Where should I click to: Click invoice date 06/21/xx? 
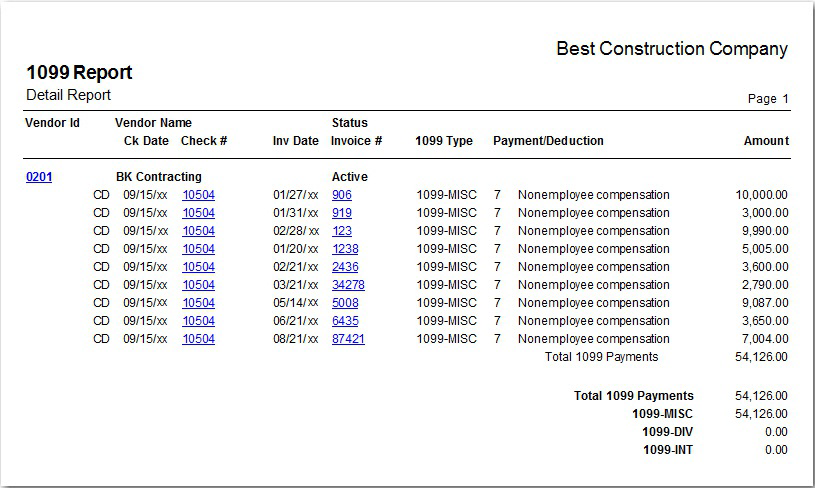pyautogui.click(x=296, y=321)
